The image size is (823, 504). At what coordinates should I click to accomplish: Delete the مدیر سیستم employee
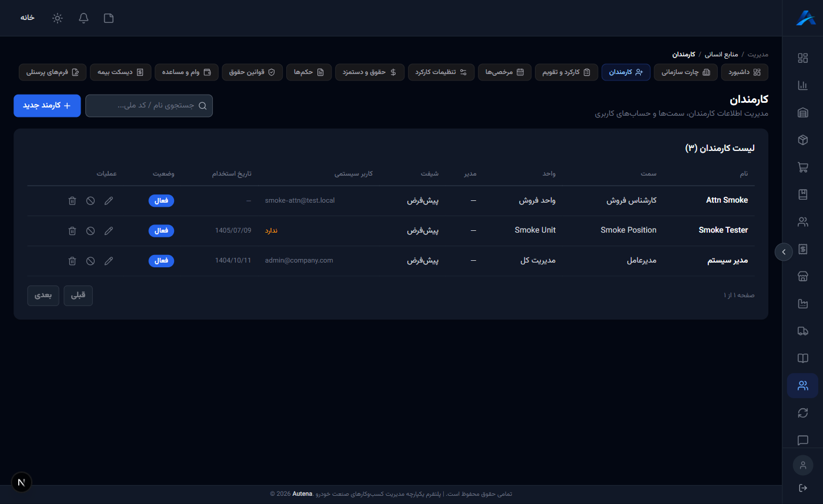(x=72, y=261)
